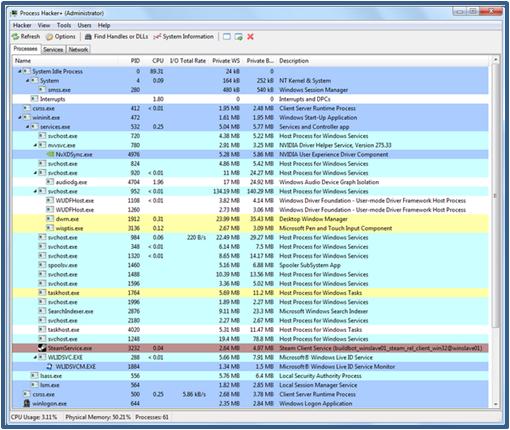Select the csrss.exe PID 412 row
The height and width of the screenshot is (430, 510).
250,108
